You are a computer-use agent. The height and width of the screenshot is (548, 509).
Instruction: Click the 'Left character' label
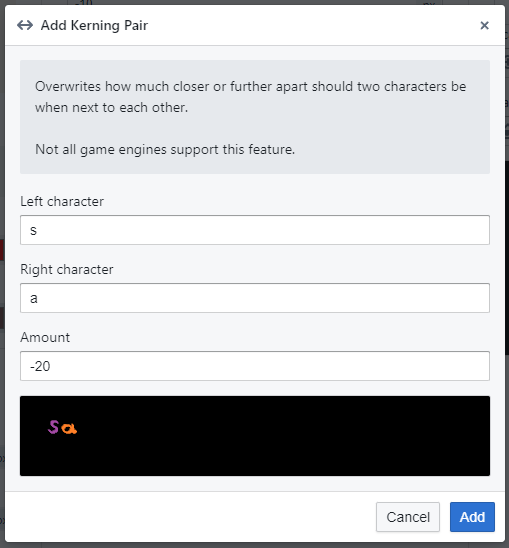(62, 202)
